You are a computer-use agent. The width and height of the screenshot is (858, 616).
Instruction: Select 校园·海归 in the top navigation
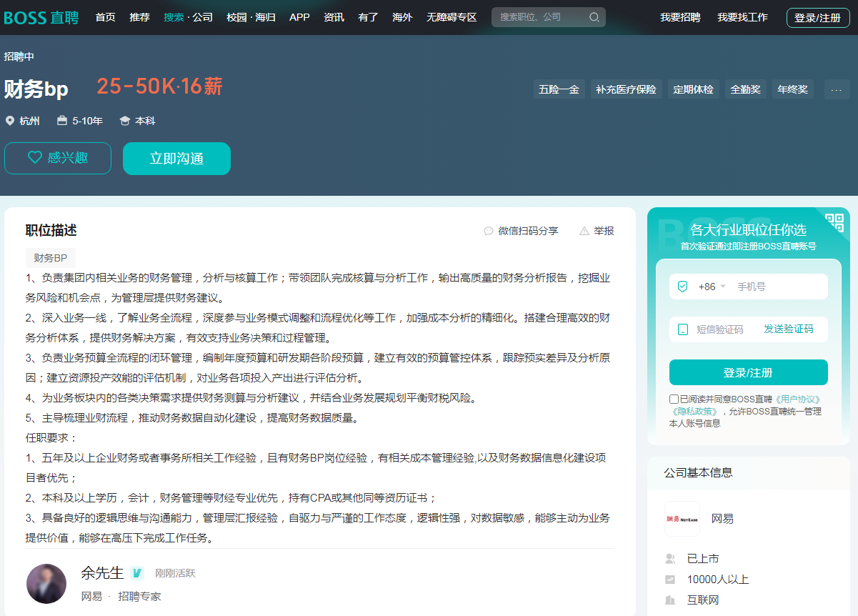click(251, 16)
